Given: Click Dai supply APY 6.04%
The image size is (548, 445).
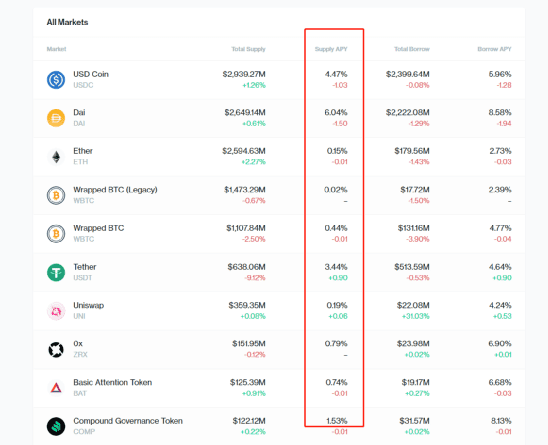Looking at the screenshot, I should 336,113.
